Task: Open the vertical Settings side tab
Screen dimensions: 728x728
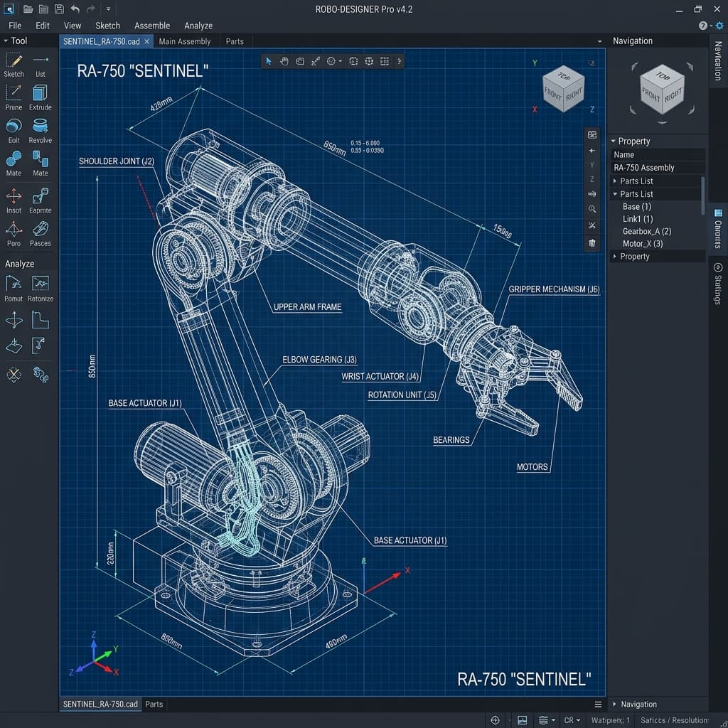Action: click(x=718, y=284)
